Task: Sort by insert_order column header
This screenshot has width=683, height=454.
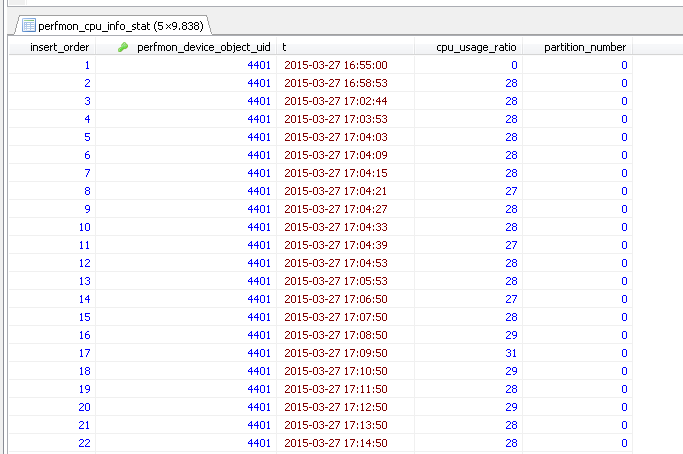Action: tap(52, 47)
